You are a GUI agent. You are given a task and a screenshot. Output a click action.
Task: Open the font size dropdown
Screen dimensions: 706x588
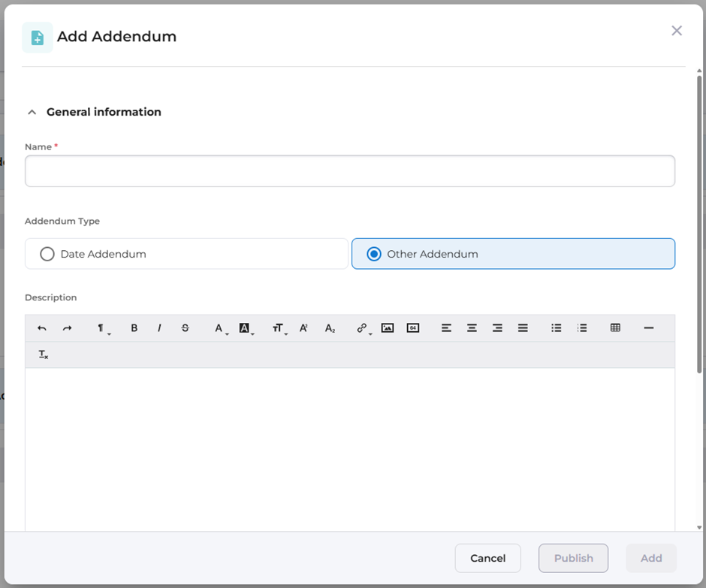click(x=279, y=328)
